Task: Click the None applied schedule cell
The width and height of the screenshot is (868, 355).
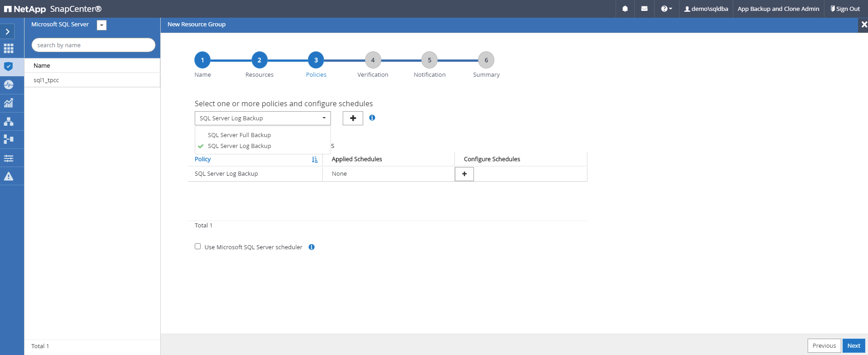Action: pyautogui.click(x=339, y=173)
